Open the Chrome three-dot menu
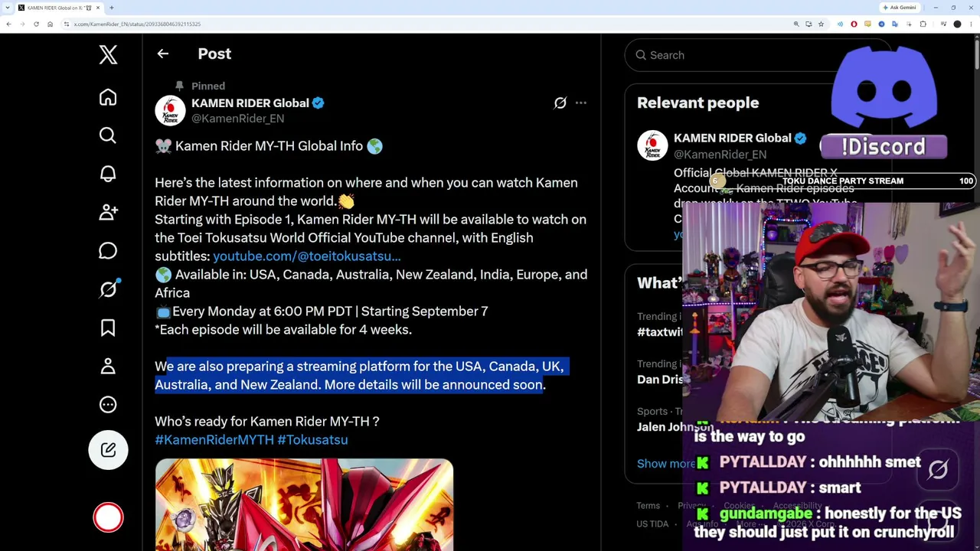Viewport: 980px width, 551px height. point(972,24)
